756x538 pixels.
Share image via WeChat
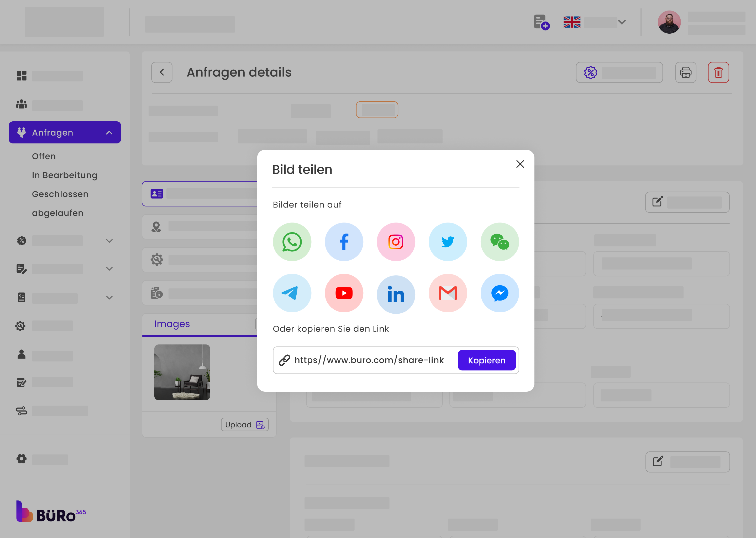coord(500,242)
